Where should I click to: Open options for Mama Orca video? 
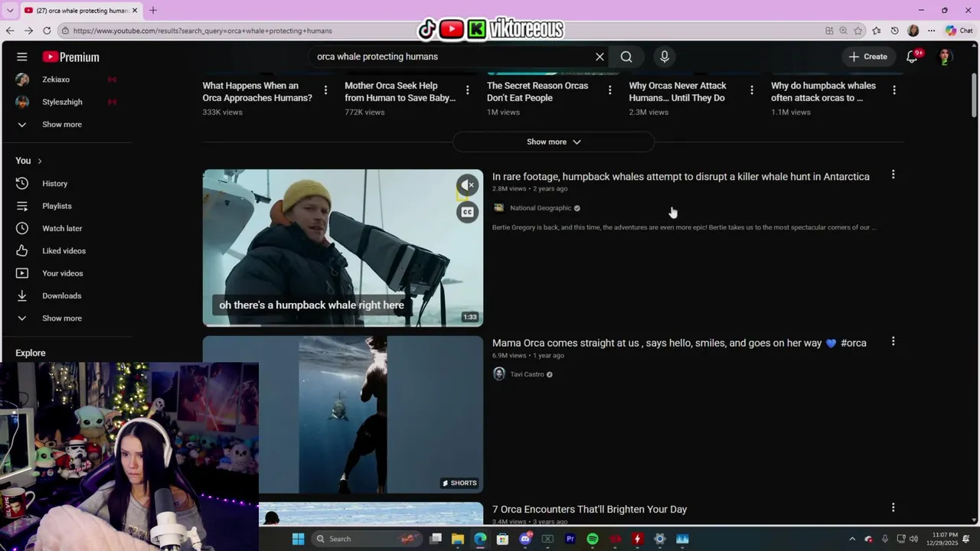click(x=893, y=341)
